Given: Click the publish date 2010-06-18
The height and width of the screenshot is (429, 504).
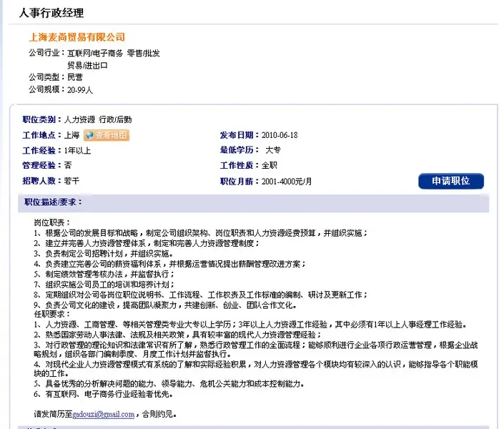Looking at the screenshot, I should coord(280,135).
